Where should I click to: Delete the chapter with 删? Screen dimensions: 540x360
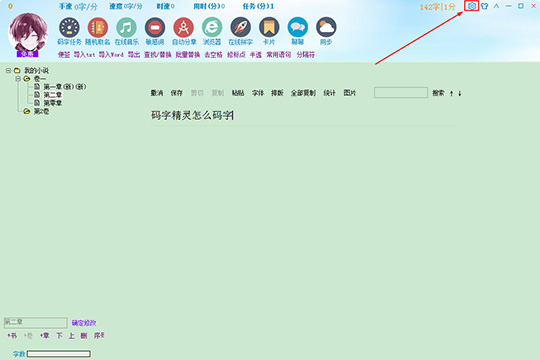click(x=84, y=336)
